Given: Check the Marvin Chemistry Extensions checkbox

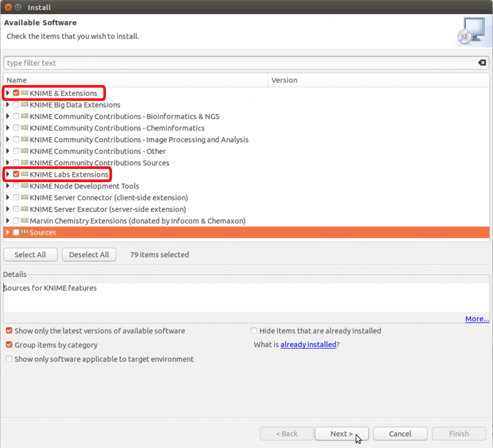Looking at the screenshot, I should pos(16,221).
